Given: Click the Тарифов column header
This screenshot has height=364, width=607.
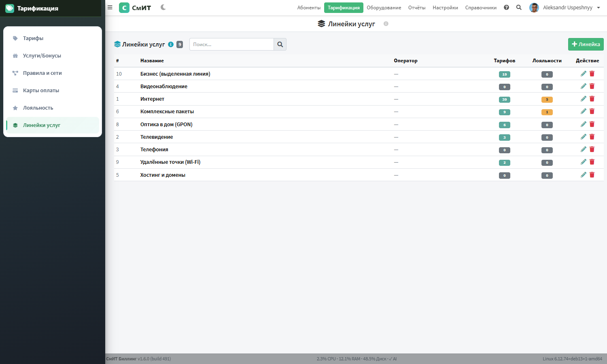Looking at the screenshot, I should pos(505,61).
